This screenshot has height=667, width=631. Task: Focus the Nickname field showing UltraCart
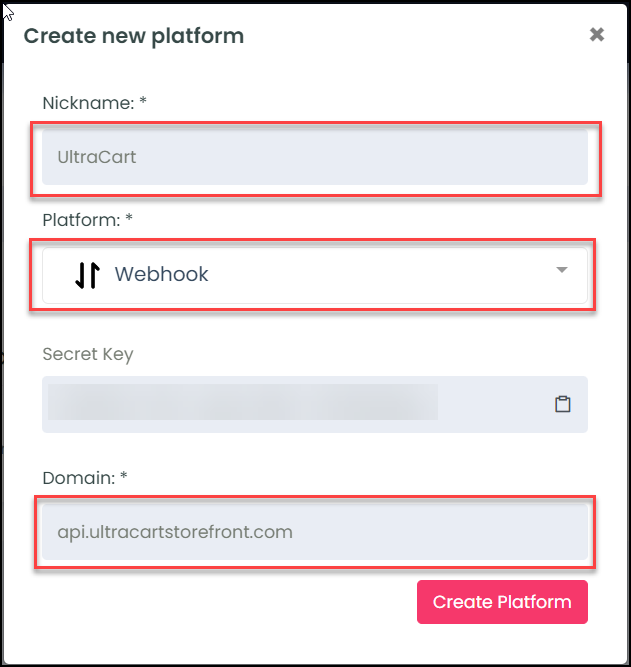pyautogui.click(x=315, y=157)
